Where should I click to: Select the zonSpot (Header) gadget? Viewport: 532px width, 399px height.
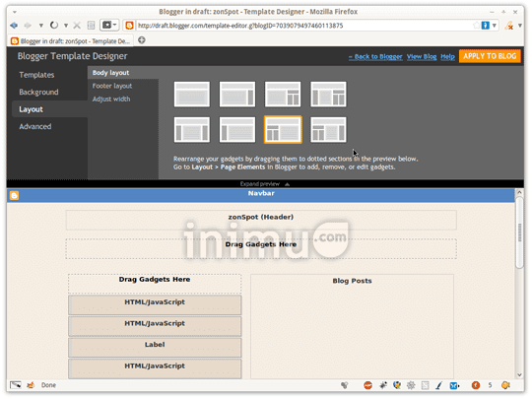pos(261,220)
